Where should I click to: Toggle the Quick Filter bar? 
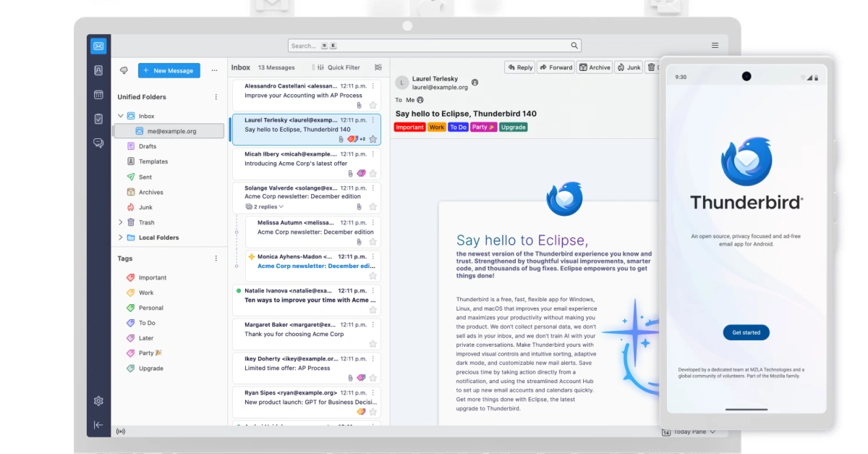click(339, 67)
